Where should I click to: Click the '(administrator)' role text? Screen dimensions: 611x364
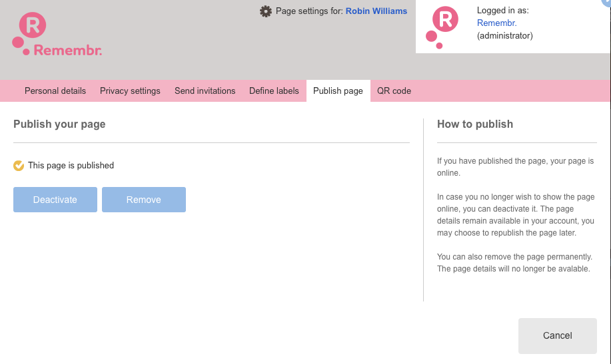click(504, 36)
